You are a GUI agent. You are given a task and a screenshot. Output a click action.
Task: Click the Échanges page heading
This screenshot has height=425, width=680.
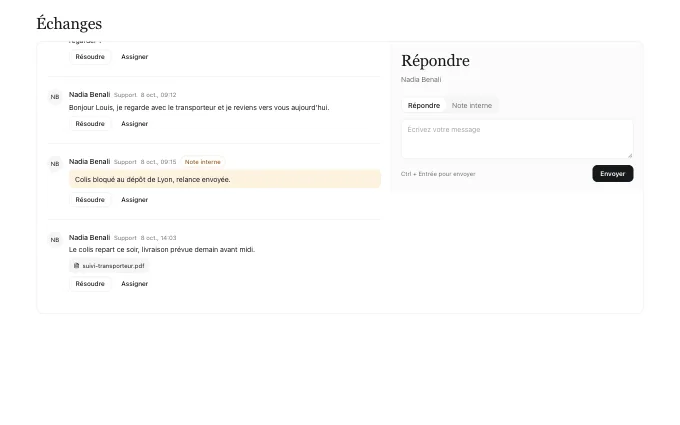(69, 23)
